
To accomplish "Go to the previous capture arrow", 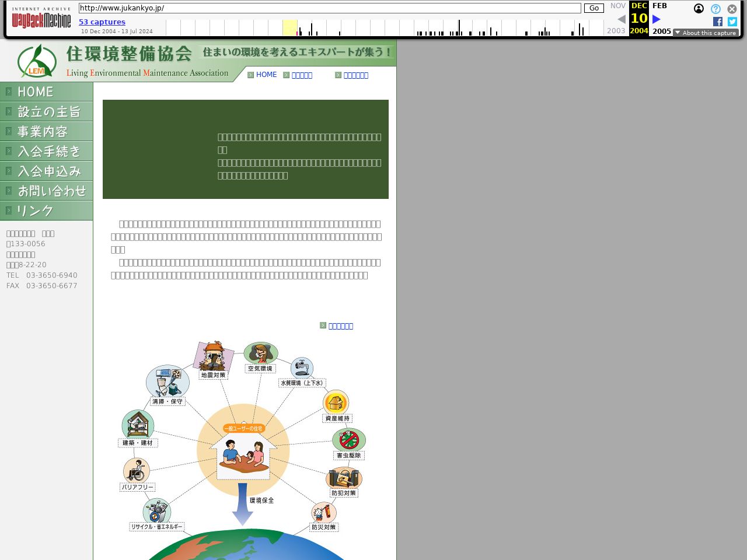I will tap(622, 19).
